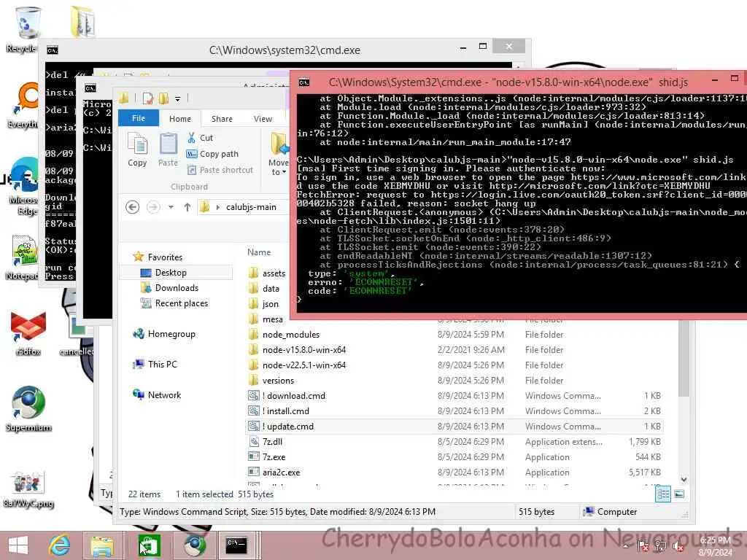Expand the address bar folder chevron

(x=217, y=207)
